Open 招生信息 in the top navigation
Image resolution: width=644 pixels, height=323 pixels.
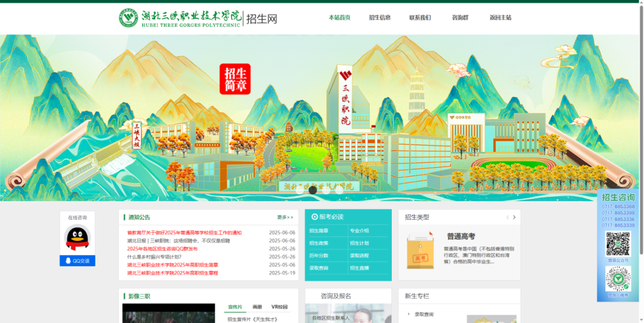pos(379,17)
